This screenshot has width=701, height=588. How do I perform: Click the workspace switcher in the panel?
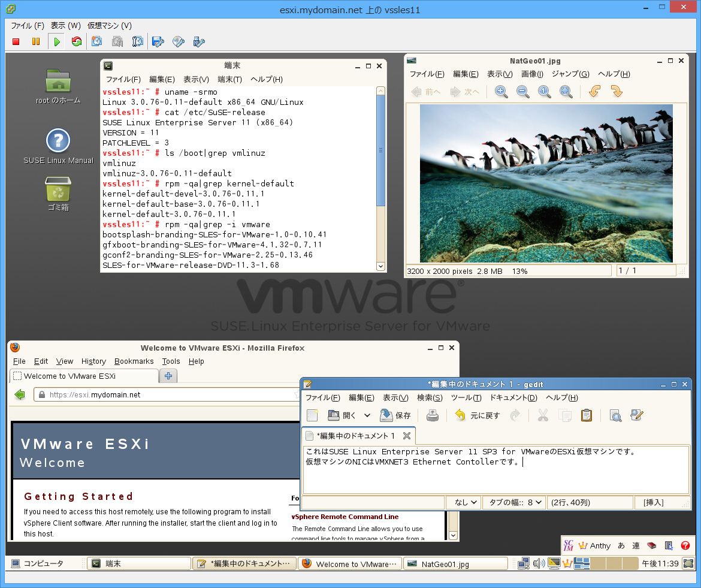(x=605, y=563)
